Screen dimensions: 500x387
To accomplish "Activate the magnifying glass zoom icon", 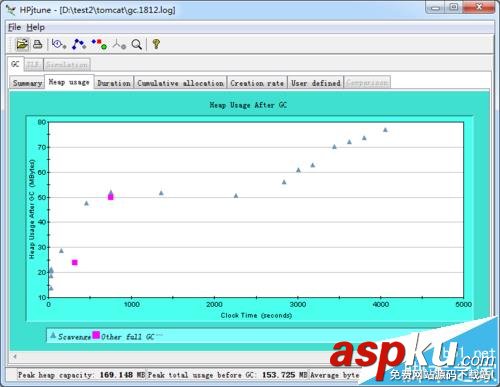I will coord(137,44).
